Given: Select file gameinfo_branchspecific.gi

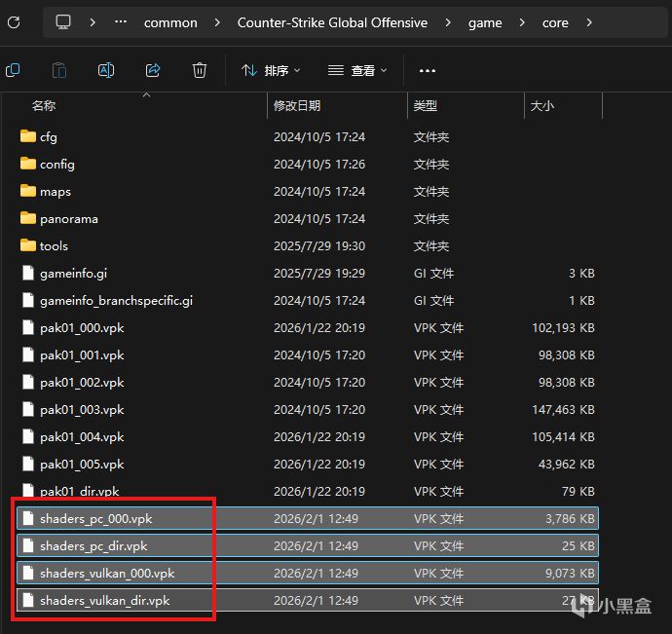Looking at the screenshot, I should click(x=116, y=301).
